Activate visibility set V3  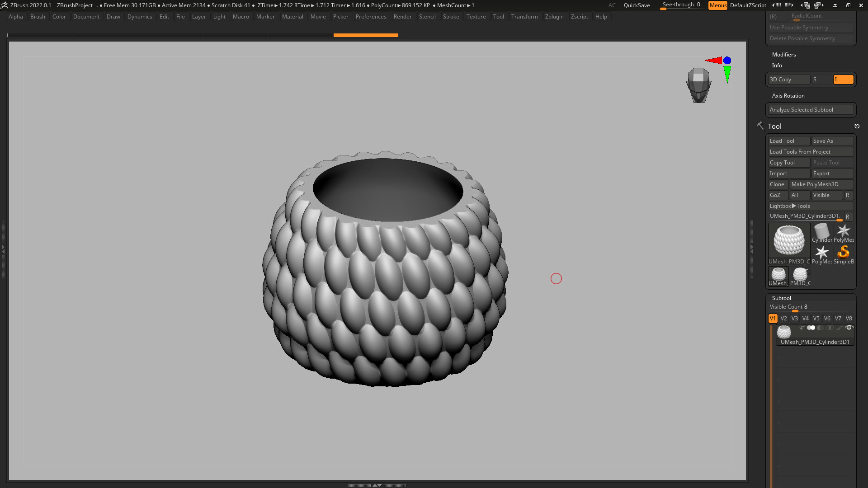795,319
